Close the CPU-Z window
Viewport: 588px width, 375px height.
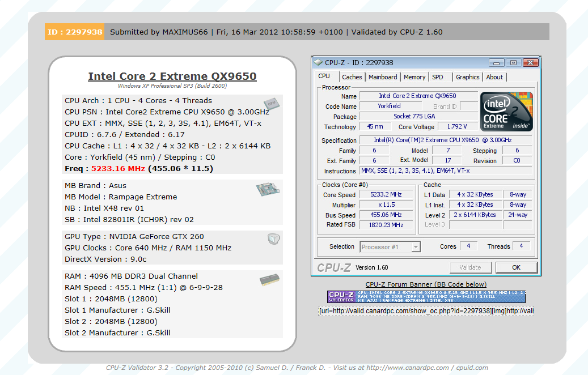pos(531,63)
